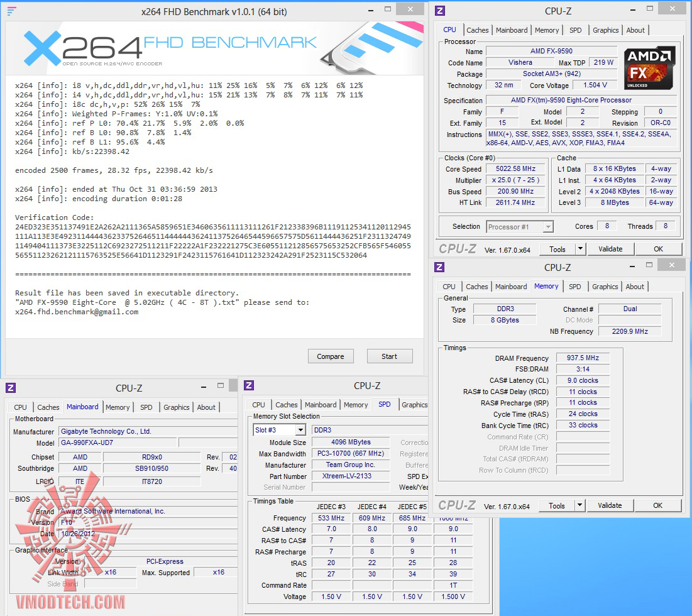Image resolution: width=692 pixels, height=616 pixels.
Task: Click the Multiplier x 25.0 value
Action: [515, 180]
